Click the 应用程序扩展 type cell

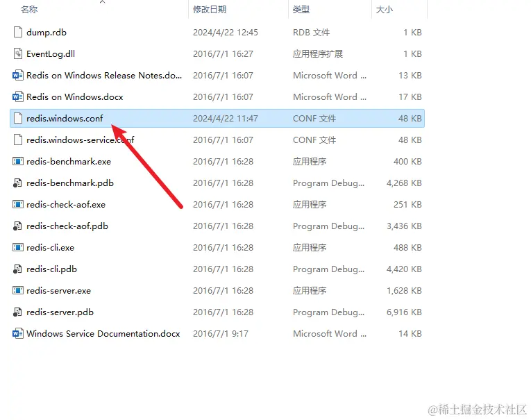pyautogui.click(x=318, y=54)
